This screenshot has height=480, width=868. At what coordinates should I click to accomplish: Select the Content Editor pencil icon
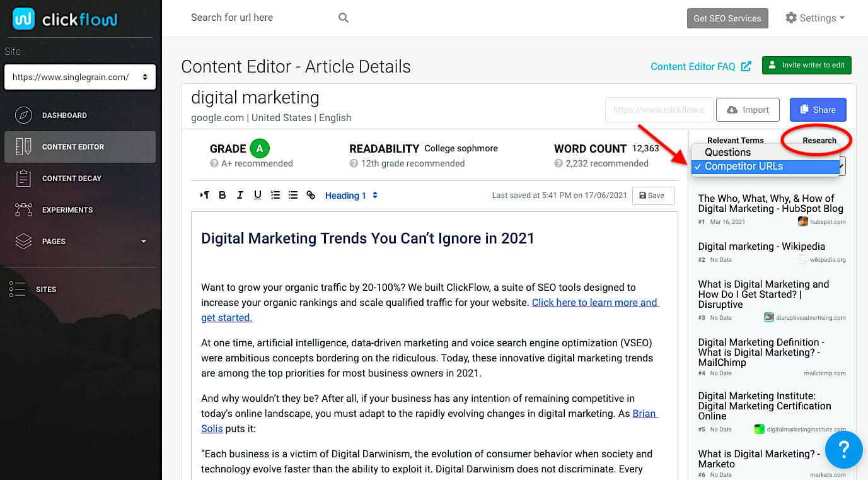pos(24,147)
